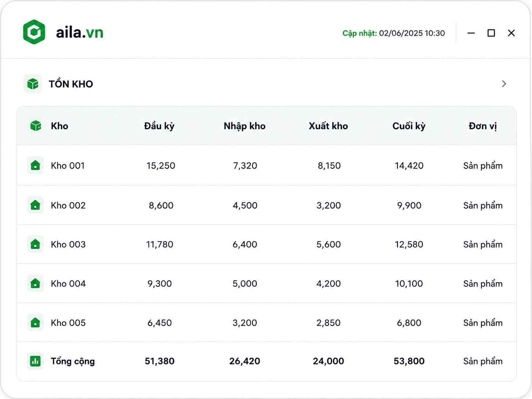Click the Kho 005 house icon
Screen dimensions: 532x399
click(x=35, y=323)
